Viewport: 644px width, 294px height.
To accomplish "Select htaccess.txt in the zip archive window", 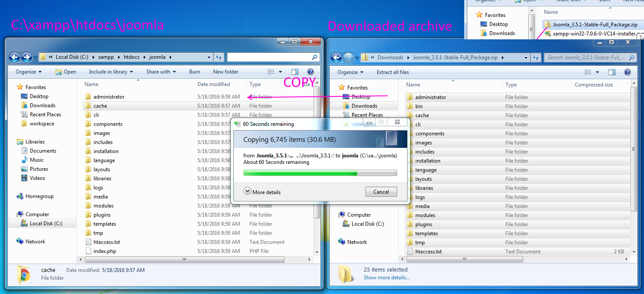I will pyautogui.click(x=428, y=252).
